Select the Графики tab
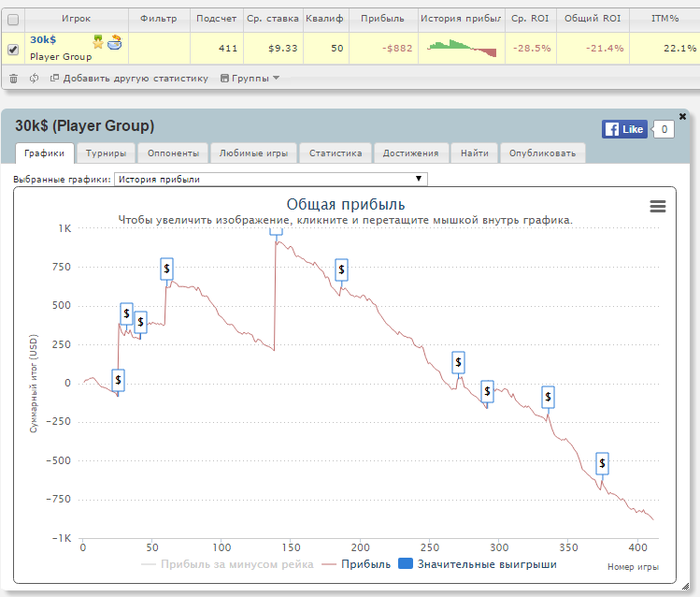This screenshot has height=597, width=700. (44, 153)
